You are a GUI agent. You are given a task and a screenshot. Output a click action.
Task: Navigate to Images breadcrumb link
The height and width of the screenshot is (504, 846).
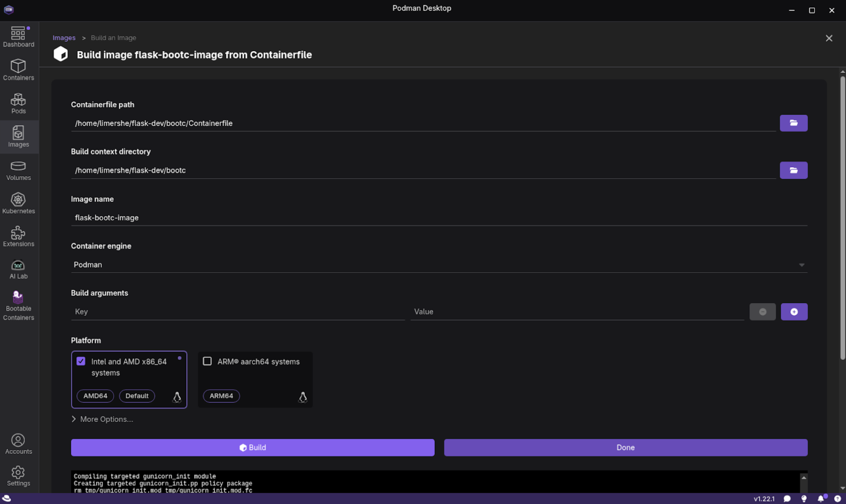point(64,38)
